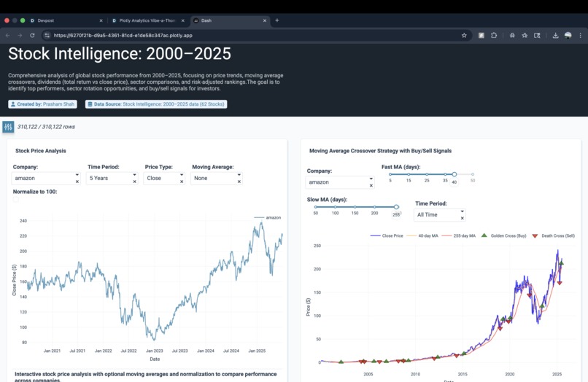The image size is (588, 382).
Task: Select the Dash tab
Action: 230,20
